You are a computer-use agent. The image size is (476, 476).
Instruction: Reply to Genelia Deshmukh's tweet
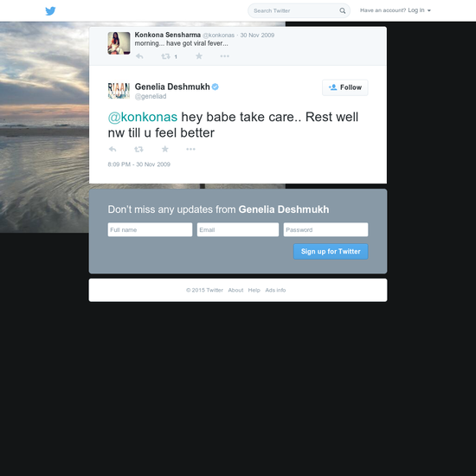[113, 149]
